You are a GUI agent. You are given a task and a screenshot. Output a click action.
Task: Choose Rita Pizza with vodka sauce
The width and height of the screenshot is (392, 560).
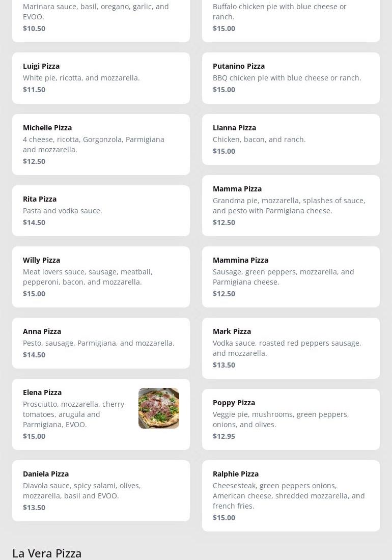tap(101, 210)
